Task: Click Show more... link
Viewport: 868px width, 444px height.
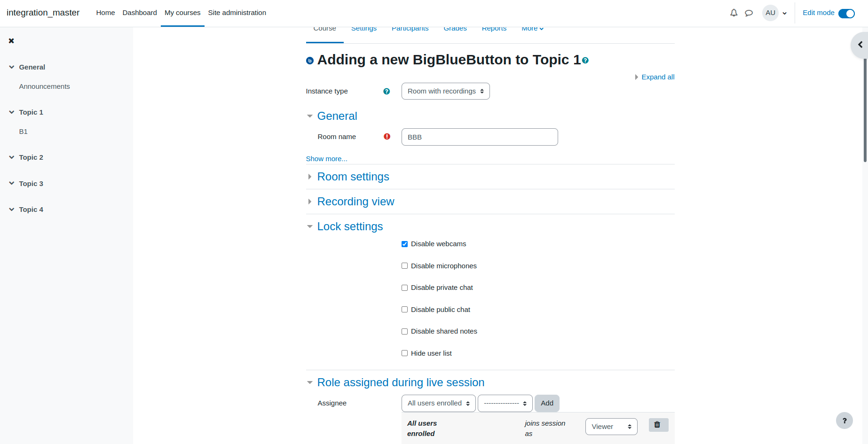Action: (327, 159)
